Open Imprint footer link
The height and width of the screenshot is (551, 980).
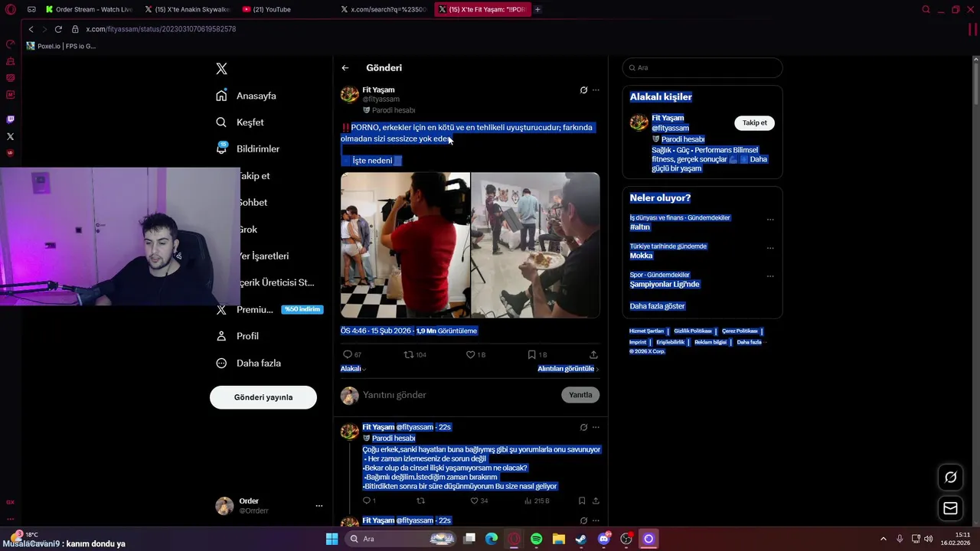638,342
